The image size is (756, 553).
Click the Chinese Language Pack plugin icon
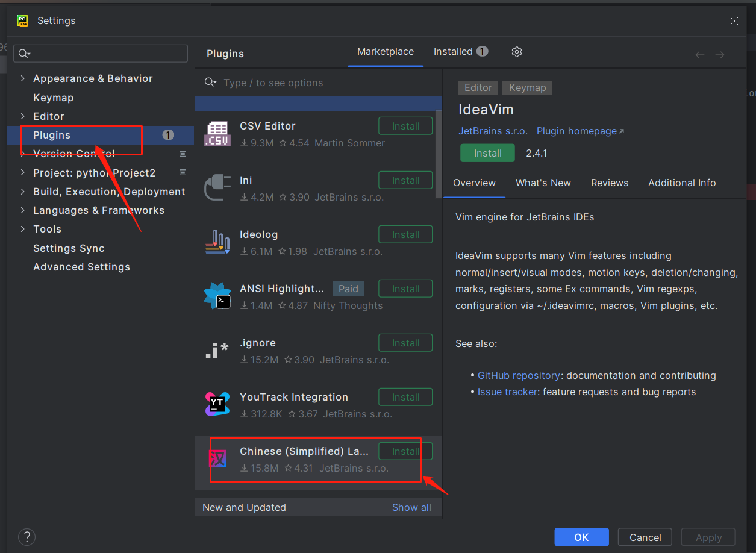pyautogui.click(x=217, y=459)
